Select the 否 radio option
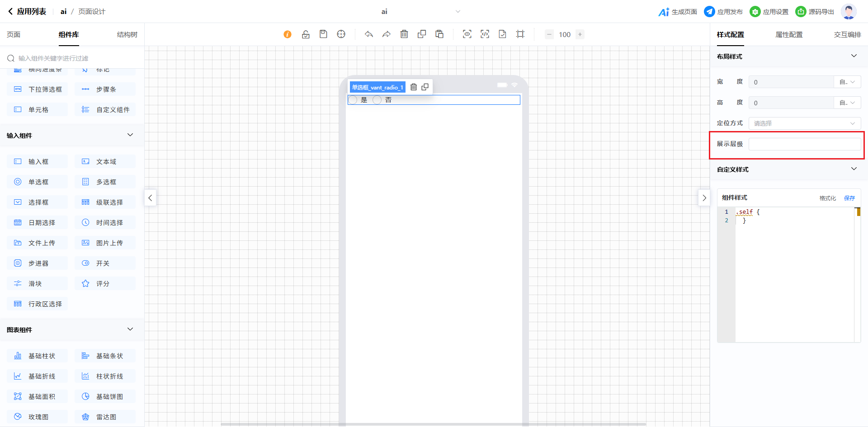 point(377,100)
